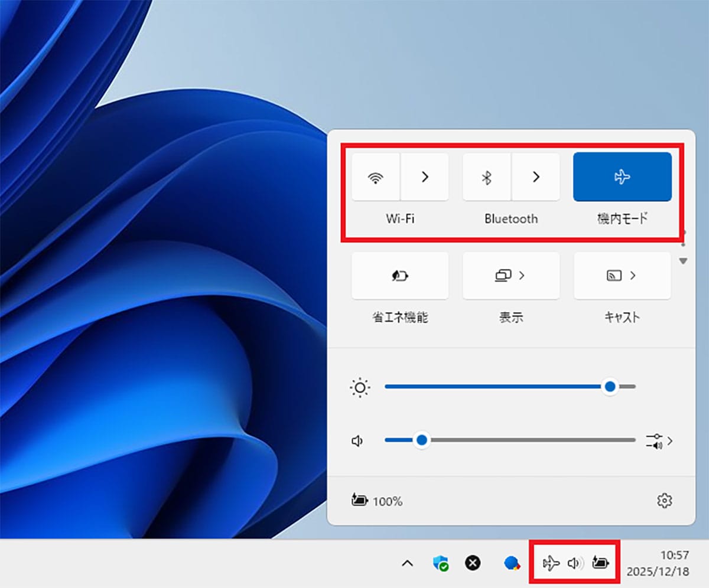Viewport: 709px width, 588px height.
Task: Click the brightness sun icon
Action: point(360,387)
